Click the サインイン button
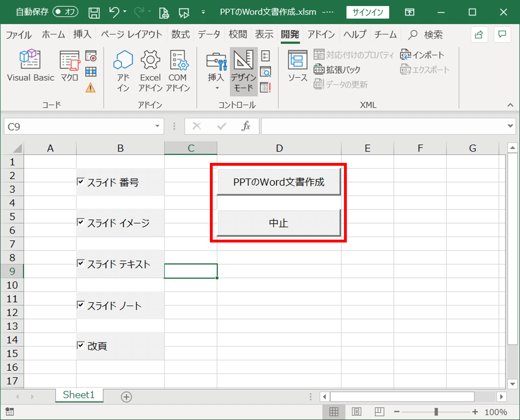This screenshot has height=420, width=520. coord(368,13)
